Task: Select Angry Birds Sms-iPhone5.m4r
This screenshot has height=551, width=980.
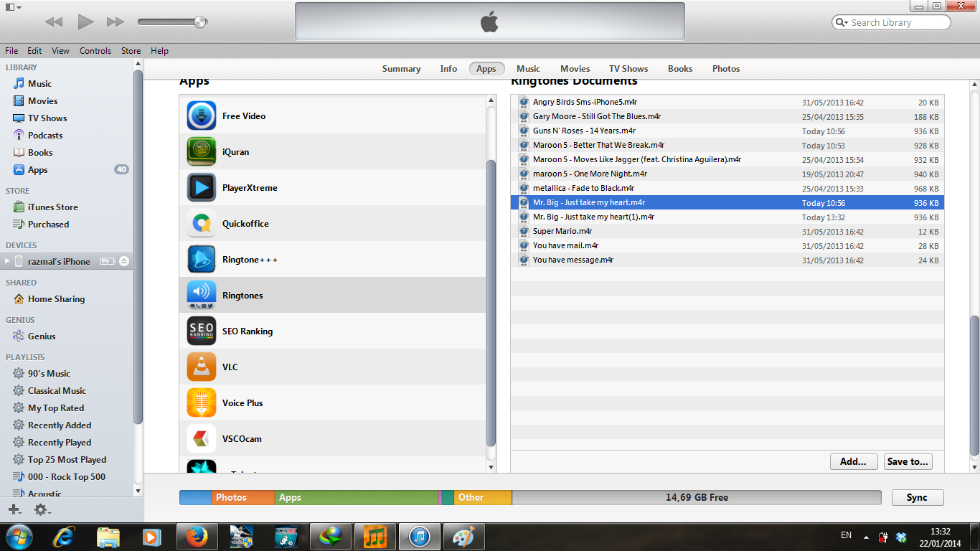Action: pos(727,102)
